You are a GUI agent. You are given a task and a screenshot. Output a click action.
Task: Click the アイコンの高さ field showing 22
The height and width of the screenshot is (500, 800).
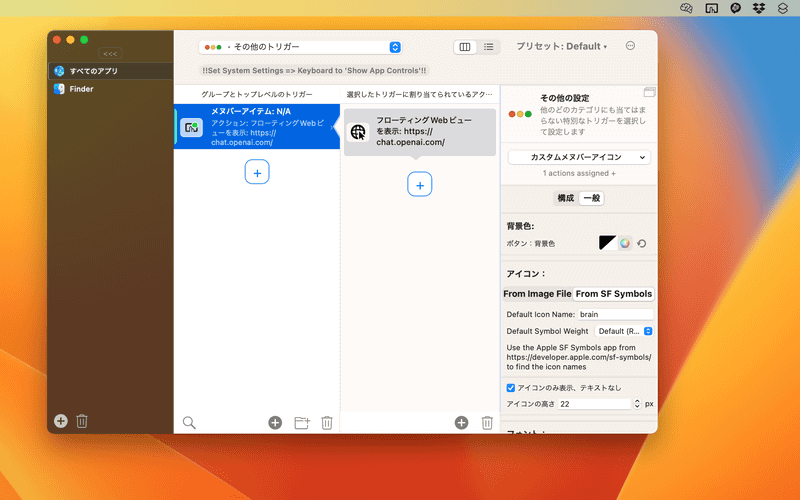(x=594, y=404)
